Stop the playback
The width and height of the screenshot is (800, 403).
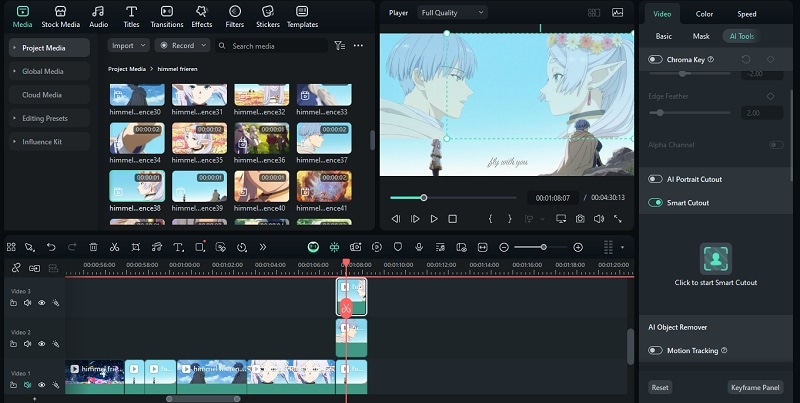(x=452, y=219)
